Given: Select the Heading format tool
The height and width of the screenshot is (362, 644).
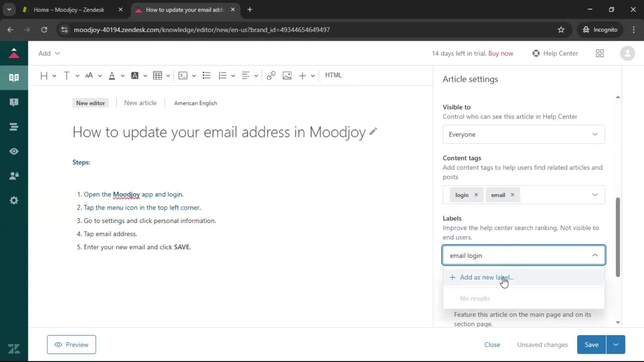Looking at the screenshot, I should point(44,75).
